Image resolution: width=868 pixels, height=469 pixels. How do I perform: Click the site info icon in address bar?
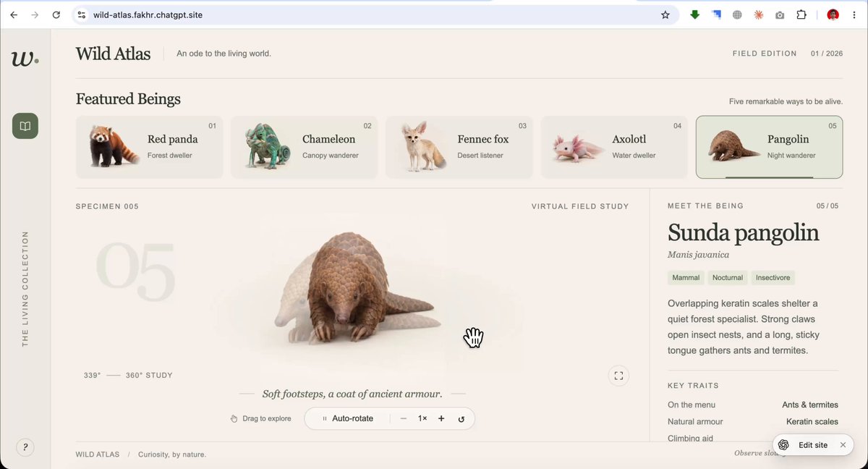click(x=82, y=14)
